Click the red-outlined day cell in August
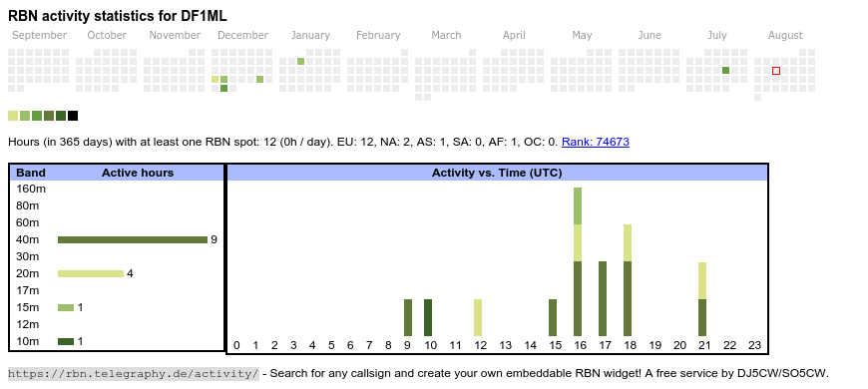The width and height of the screenshot is (868, 389). [776, 71]
